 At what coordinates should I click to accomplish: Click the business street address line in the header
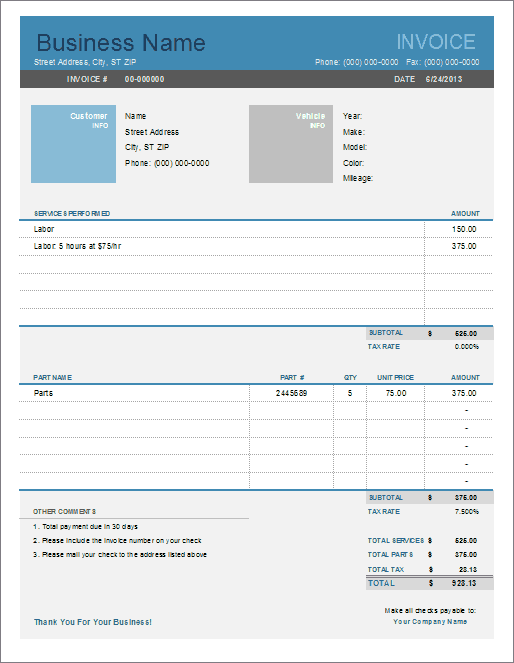click(x=85, y=62)
